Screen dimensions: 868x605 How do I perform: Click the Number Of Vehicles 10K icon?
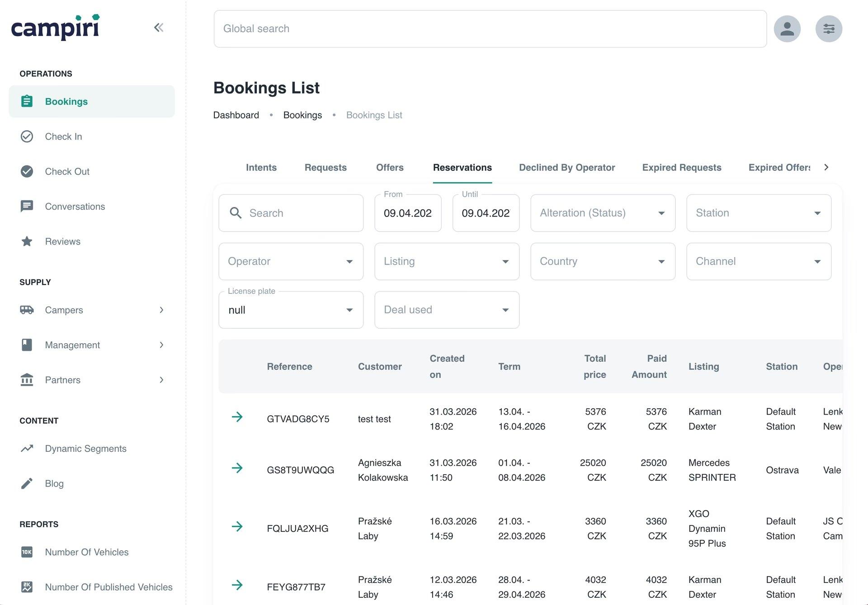tap(27, 552)
